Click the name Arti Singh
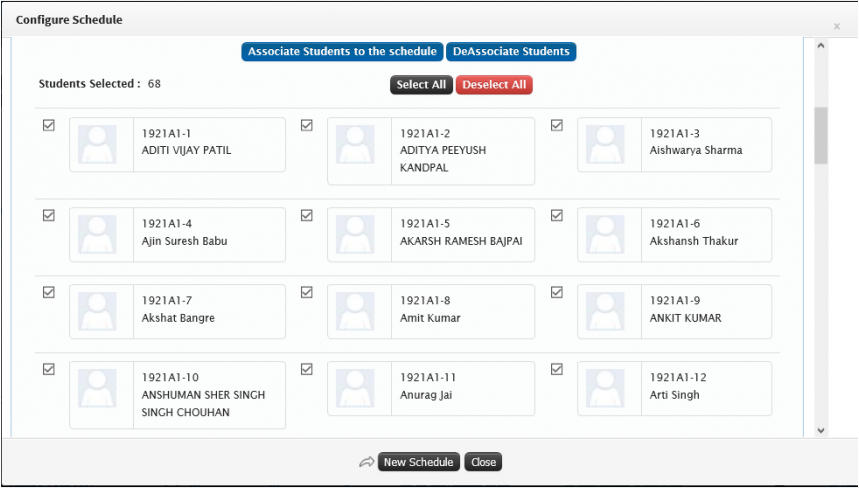This screenshot has width=859, height=488. coord(675,395)
